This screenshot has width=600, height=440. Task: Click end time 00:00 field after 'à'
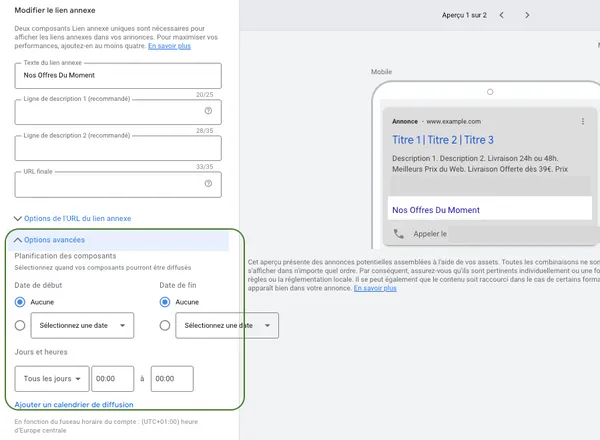coord(172,379)
